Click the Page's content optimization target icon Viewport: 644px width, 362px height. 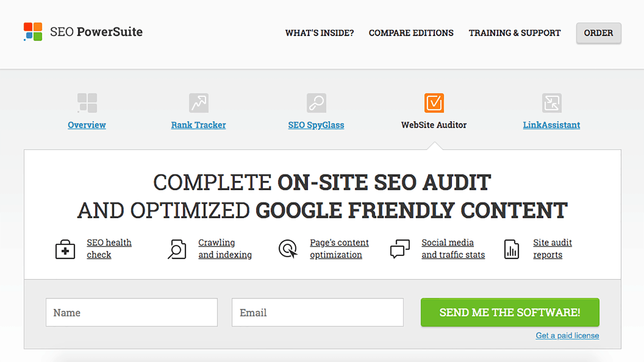click(288, 249)
